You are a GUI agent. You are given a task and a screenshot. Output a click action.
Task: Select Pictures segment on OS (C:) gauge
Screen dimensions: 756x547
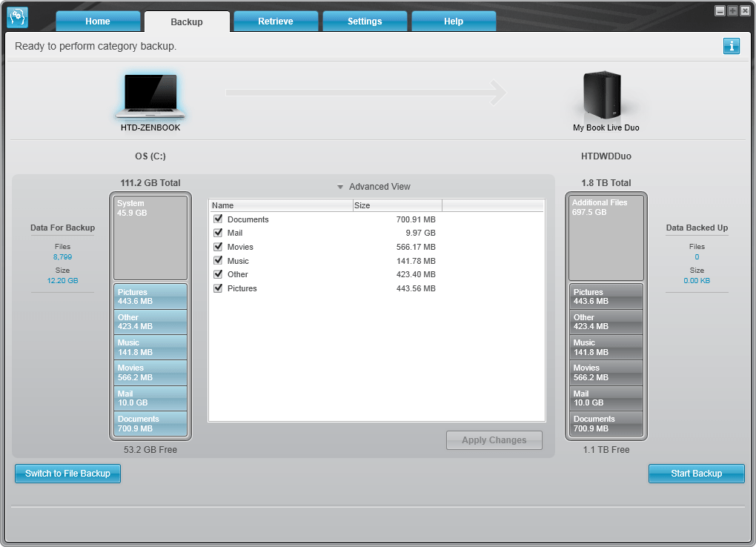pyautogui.click(x=150, y=296)
